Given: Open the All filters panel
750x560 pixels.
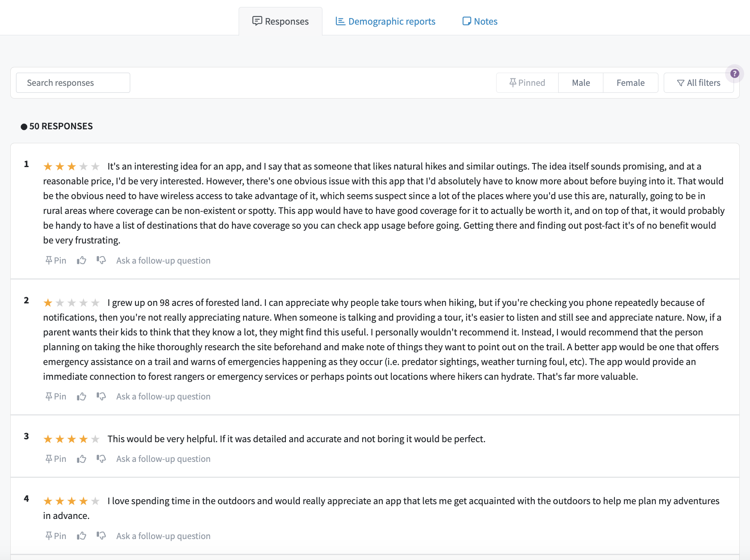Looking at the screenshot, I should point(699,83).
